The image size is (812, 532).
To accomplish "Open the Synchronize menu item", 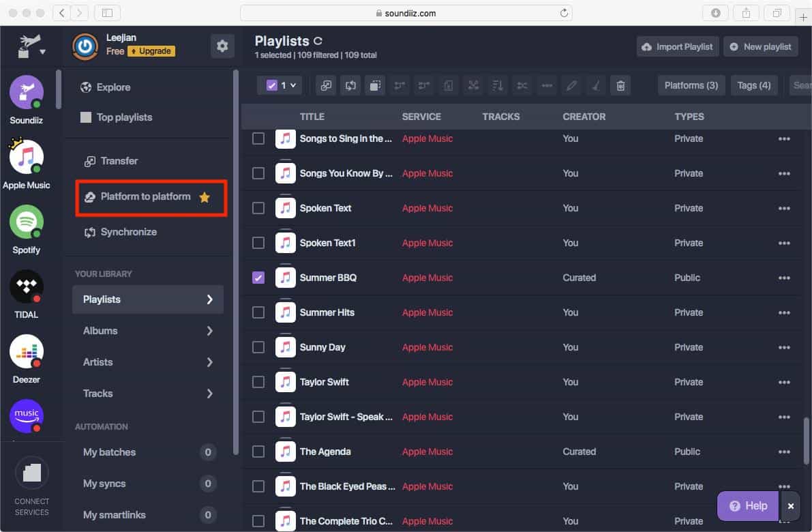I will tap(121, 232).
